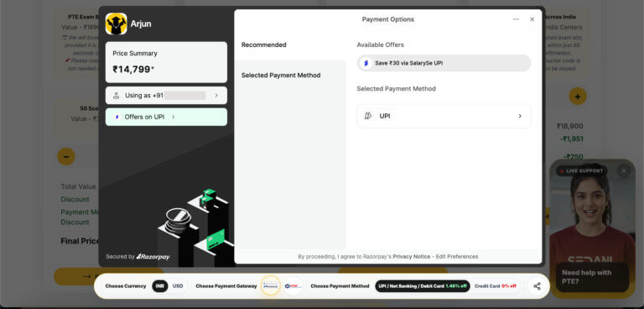This screenshot has height=309, width=644.
Task: Expand the Offers on UPI row
Action: coord(166,117)
